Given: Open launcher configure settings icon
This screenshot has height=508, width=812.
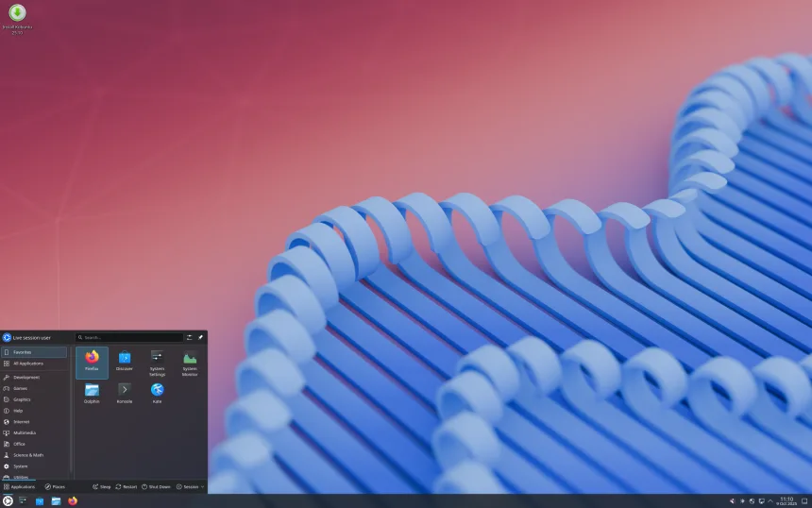Looking at the screenshot, I should [x=190, y=337].
